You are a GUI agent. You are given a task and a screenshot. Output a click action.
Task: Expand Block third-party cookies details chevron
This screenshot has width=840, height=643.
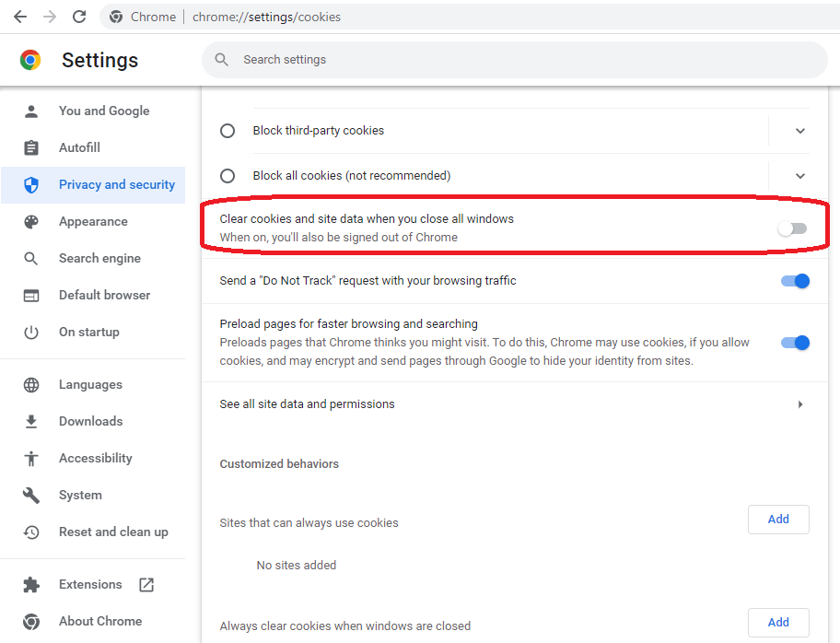(799, 131)
